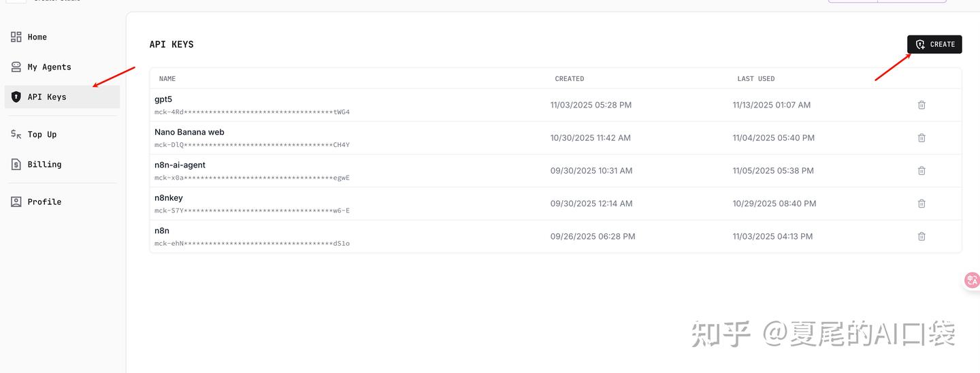The width and height of the screenshot is (980, 373).
Task: Open the API Keys menu item
Action: 47,97
